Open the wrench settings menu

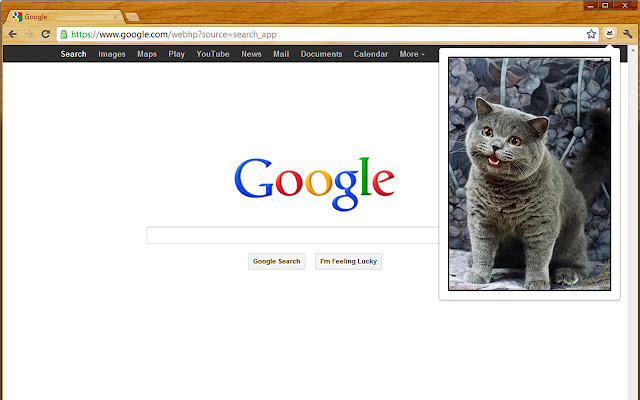pyautogui.click(x=627, y=34)
